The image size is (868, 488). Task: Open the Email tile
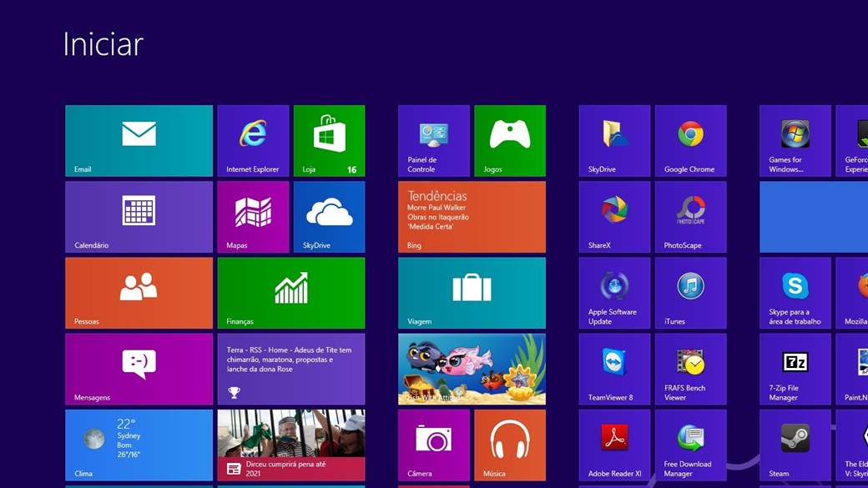click(x=139, y=140)
